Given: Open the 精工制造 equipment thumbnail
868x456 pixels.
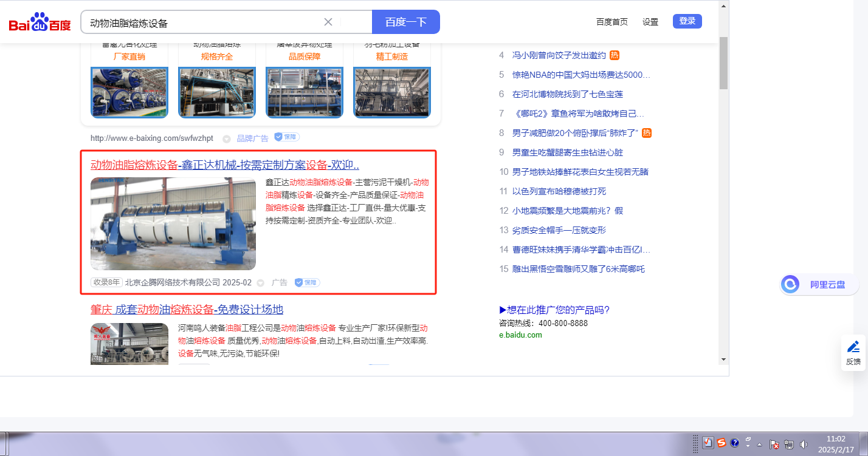Looking at the screenshot, I should [x=392, y=92].
